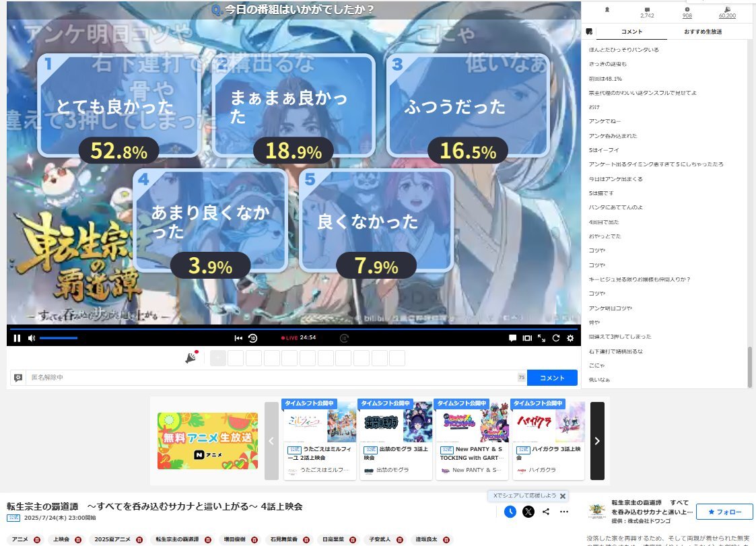Image resolution: width=756 pixels, height=546 pixels.
Task: Vote option 3 ふつうだった
Action: pyautogui.click(x=468, y=104)
